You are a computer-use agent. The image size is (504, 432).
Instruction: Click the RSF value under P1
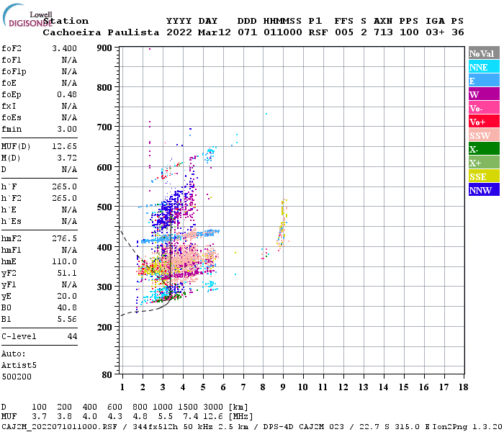click(318, 32)
